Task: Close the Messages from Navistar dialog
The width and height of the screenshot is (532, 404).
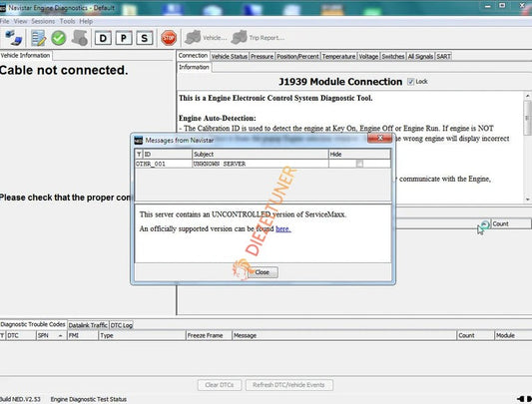Action: [x=379, y=138]
